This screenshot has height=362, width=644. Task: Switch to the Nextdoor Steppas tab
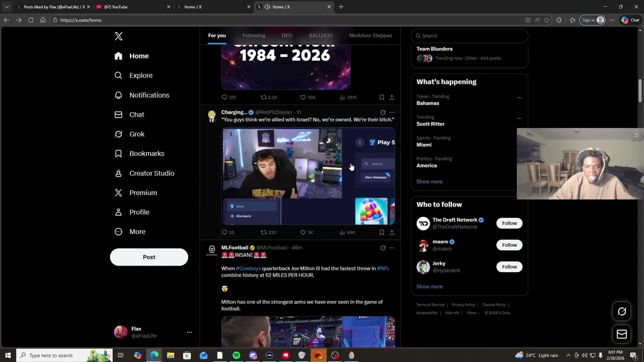click(370, 36)
